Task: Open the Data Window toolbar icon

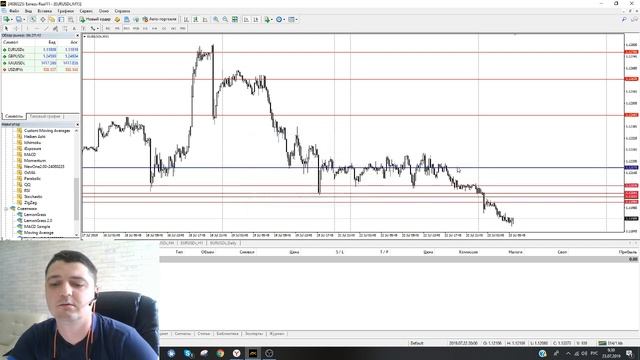Action: click(42, 19)
